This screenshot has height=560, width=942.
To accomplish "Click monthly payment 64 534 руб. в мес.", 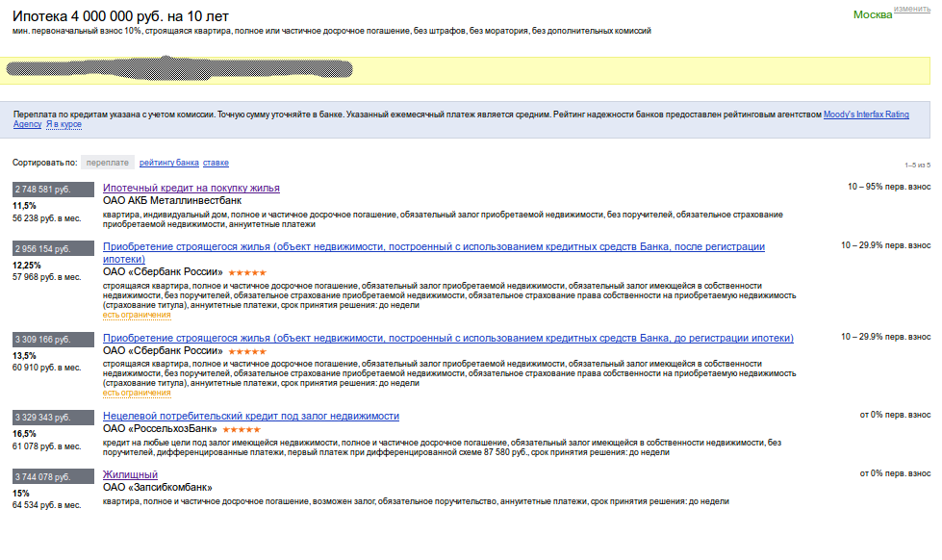I will point(47,505).
